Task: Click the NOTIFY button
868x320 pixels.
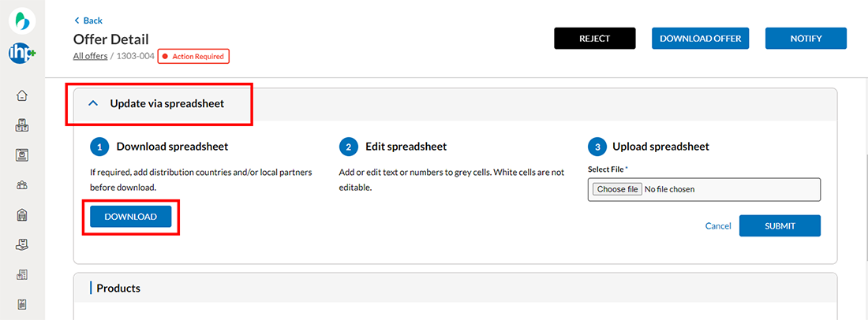Action: [x=806, y=39]
